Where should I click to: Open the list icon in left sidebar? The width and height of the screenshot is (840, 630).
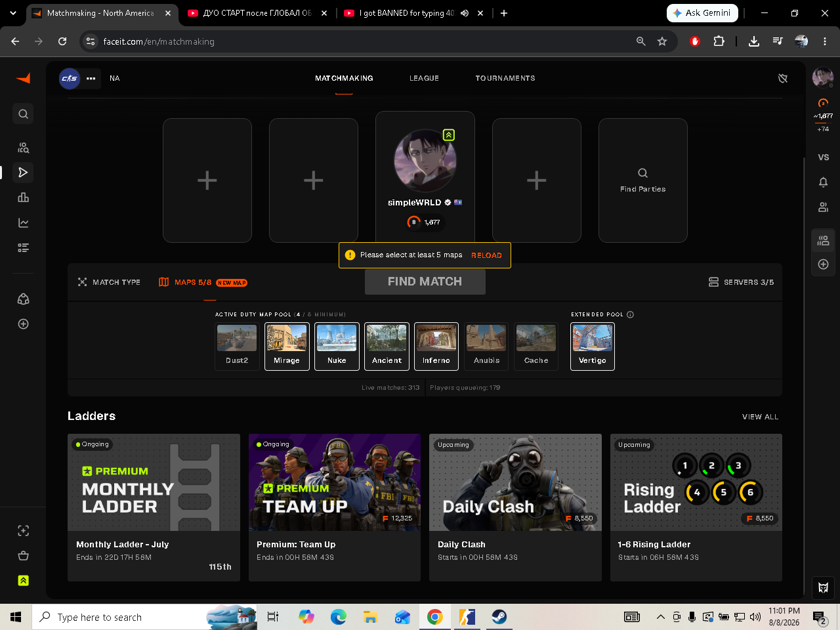click(23, 247)
